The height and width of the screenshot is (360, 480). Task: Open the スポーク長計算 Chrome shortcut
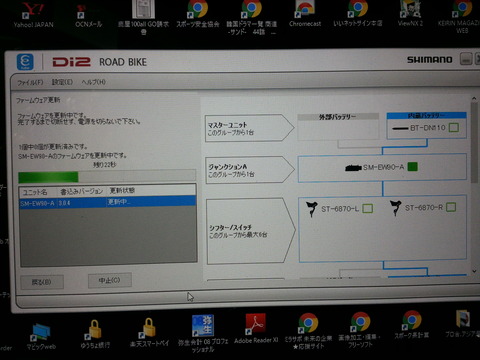point(412,325)
